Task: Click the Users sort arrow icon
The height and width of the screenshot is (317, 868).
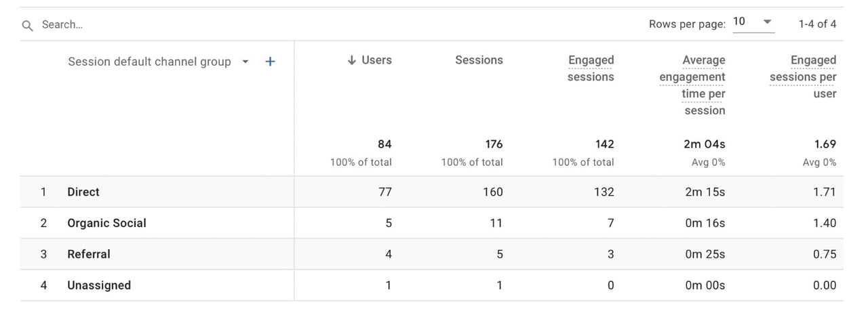Action: pyautogui.click(x=351, y=60)
